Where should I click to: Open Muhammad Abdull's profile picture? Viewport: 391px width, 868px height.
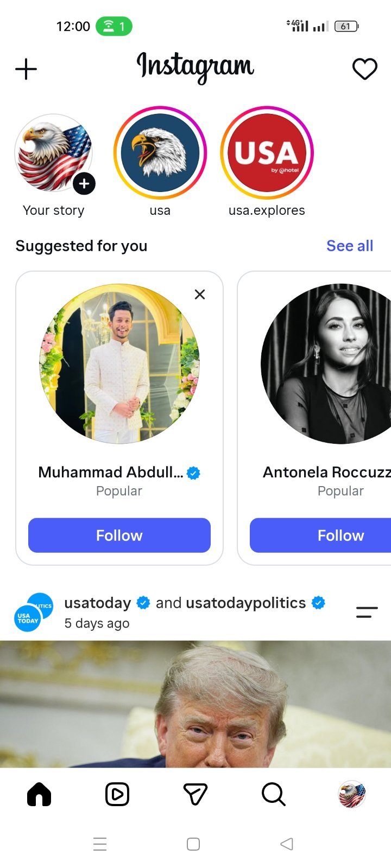[x=119, y=364]
